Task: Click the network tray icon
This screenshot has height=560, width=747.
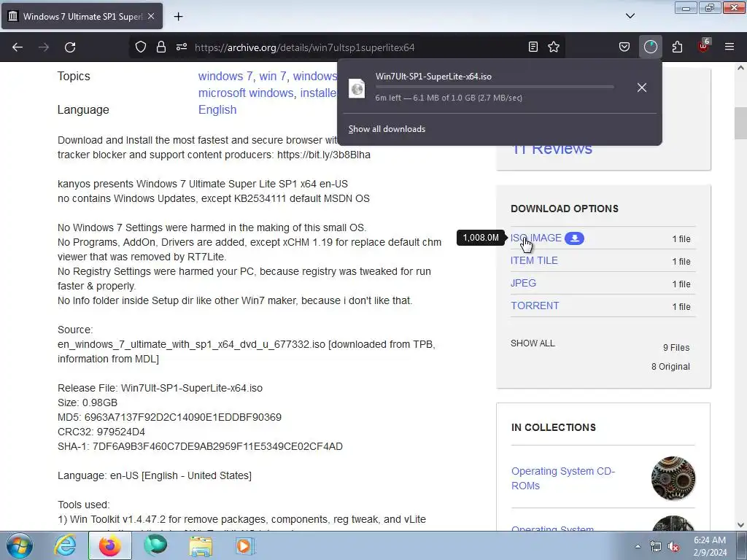Action: click(656, 546)
